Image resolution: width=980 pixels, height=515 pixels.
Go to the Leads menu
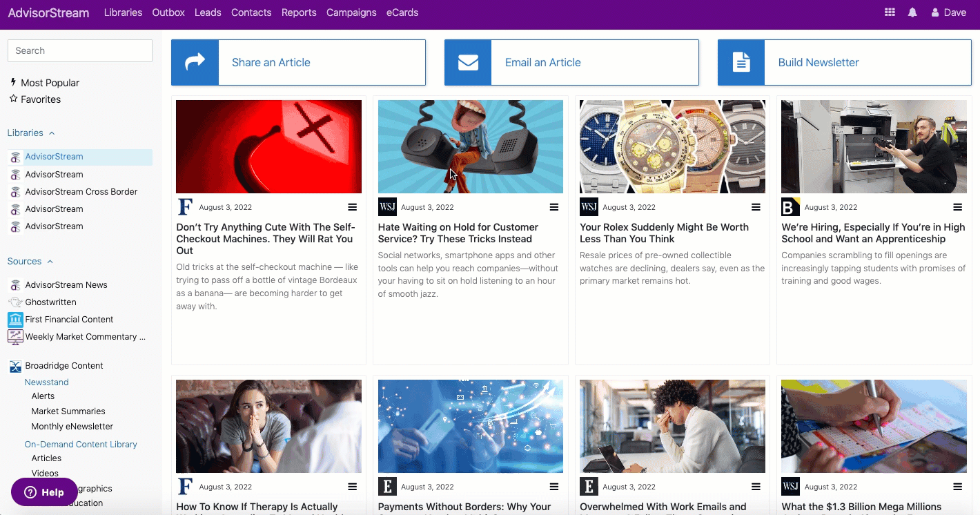[208, 12]
